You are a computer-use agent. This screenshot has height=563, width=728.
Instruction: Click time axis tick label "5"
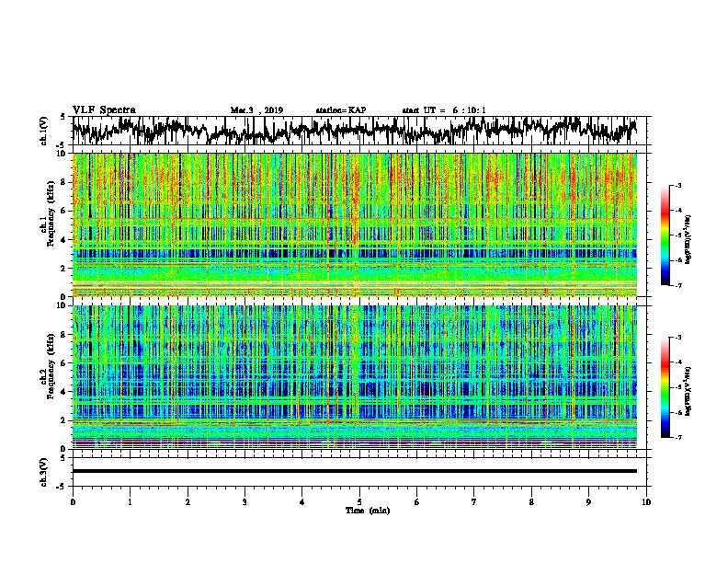[x=359, y=502]
